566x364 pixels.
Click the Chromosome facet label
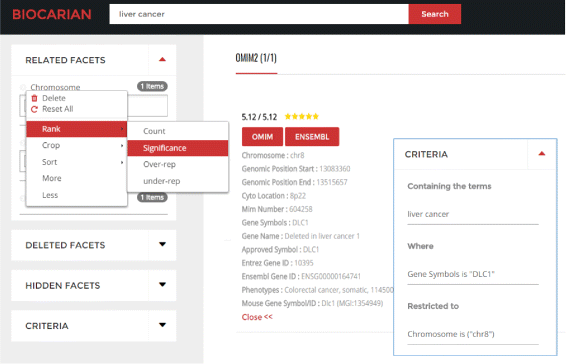[55, 87]
